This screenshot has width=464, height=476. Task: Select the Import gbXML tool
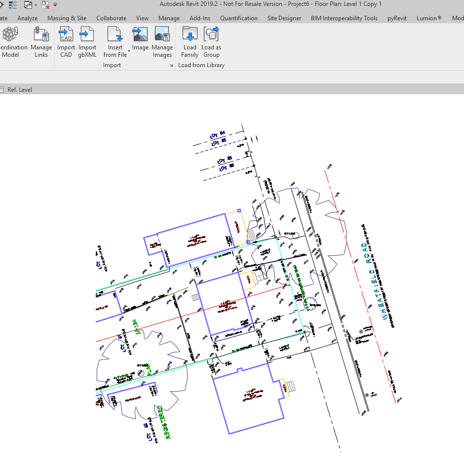coord(87,42)
